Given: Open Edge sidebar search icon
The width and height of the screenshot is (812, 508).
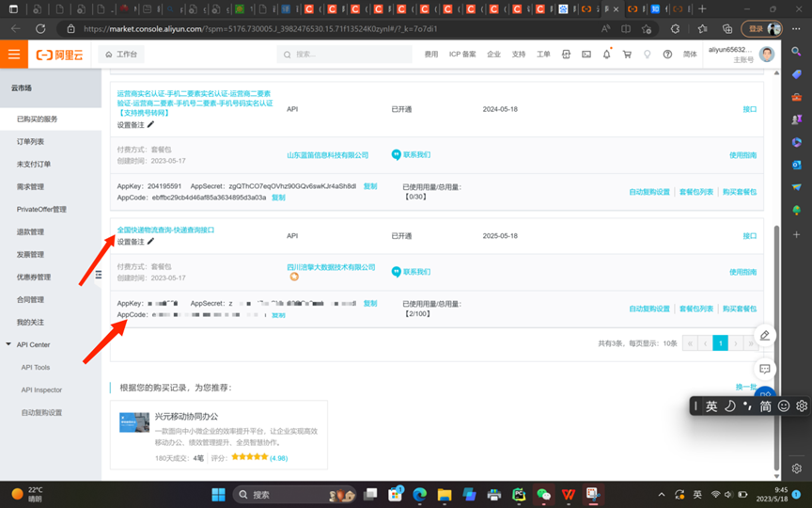Looking at the screenshot, I should [796, 51].
